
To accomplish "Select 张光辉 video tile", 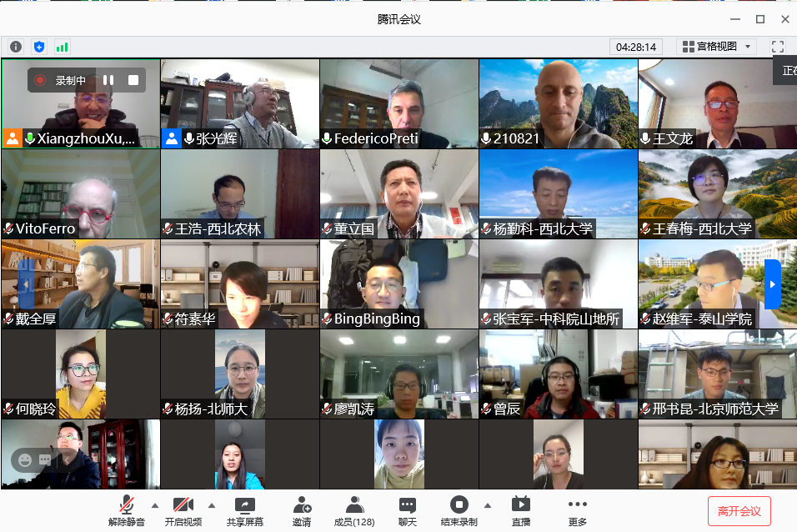I will click(x=240, y=103).
